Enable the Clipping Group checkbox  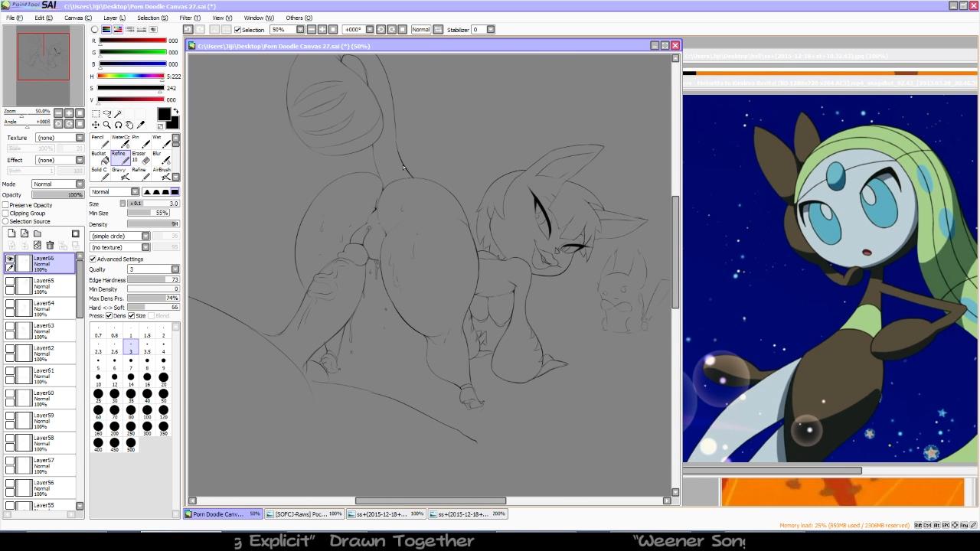click(x=6, y=214)
